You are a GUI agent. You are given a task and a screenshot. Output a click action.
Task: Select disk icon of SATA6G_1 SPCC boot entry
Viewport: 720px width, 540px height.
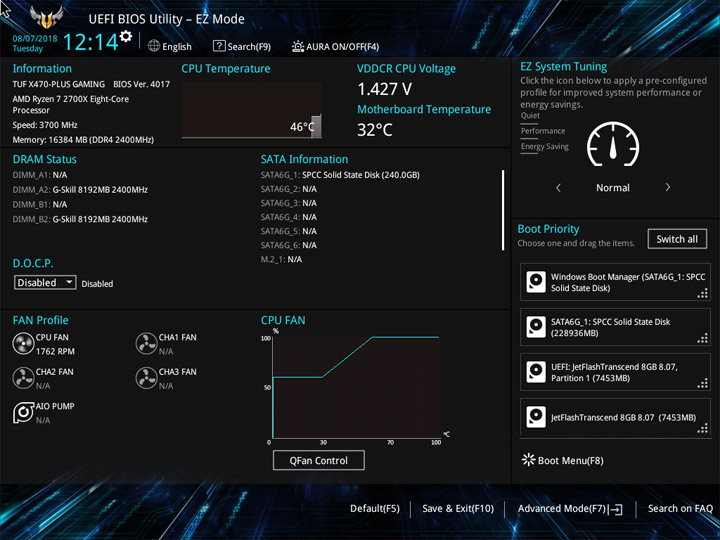[536, 327]
